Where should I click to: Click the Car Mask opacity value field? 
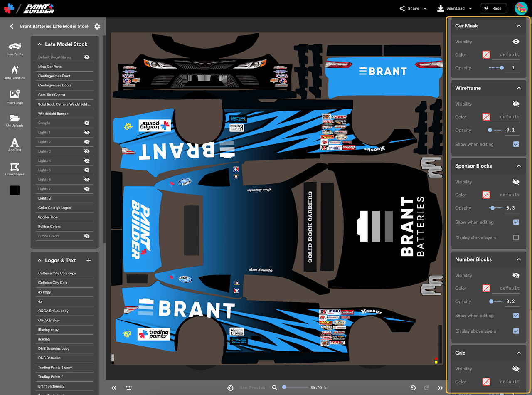point(513,68)
